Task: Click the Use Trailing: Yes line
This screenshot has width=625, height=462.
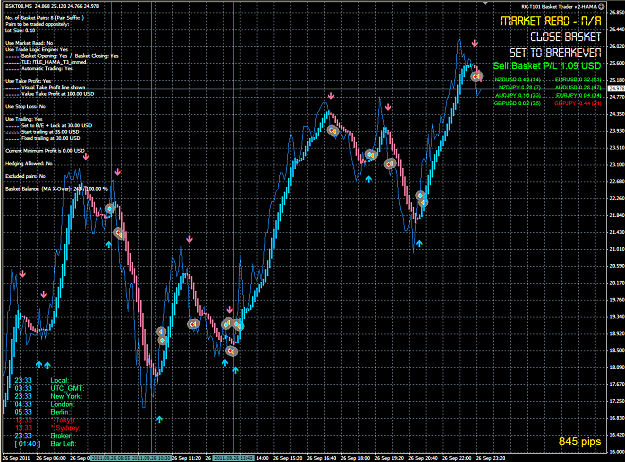Action: pos(24,119)
